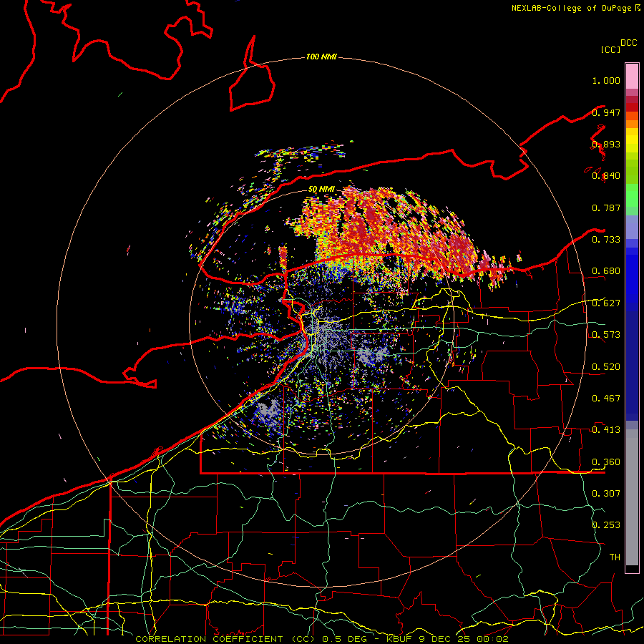The width and height of the screenshot is (644, 644).
Task: Click the 100 NMI range ring label
Action: [321, 57]
